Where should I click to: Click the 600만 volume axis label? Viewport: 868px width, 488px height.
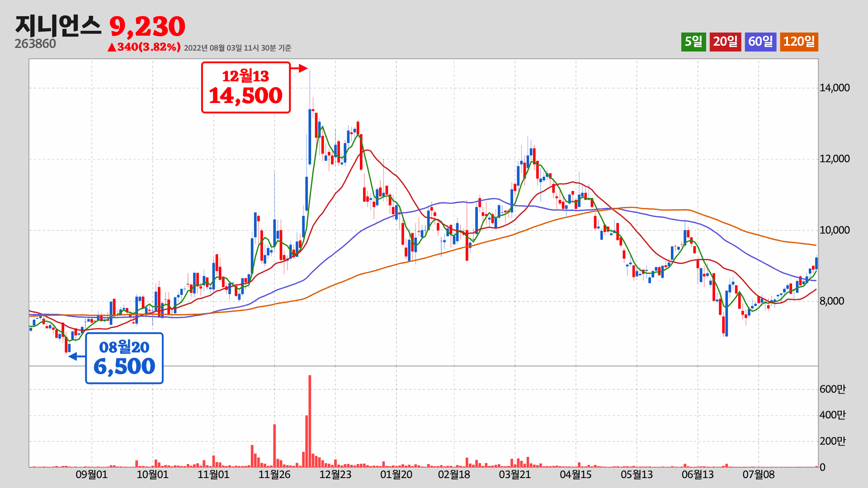[x=832, y=389]
